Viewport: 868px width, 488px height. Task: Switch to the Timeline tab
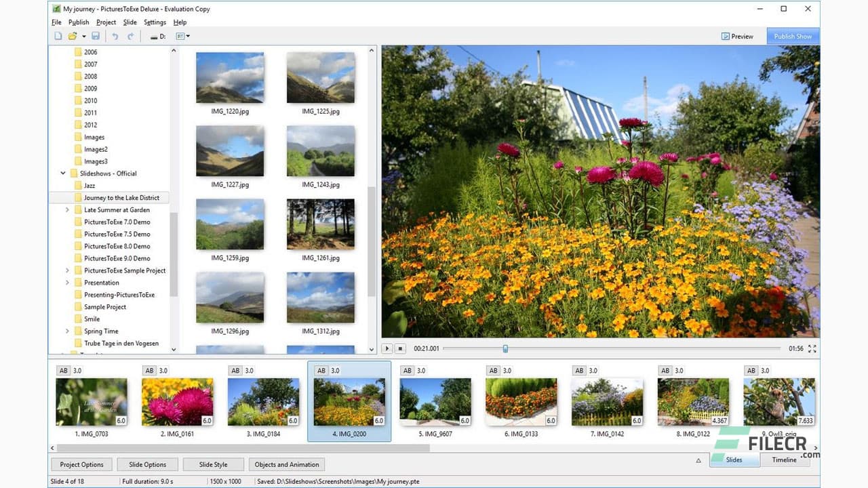785,460
